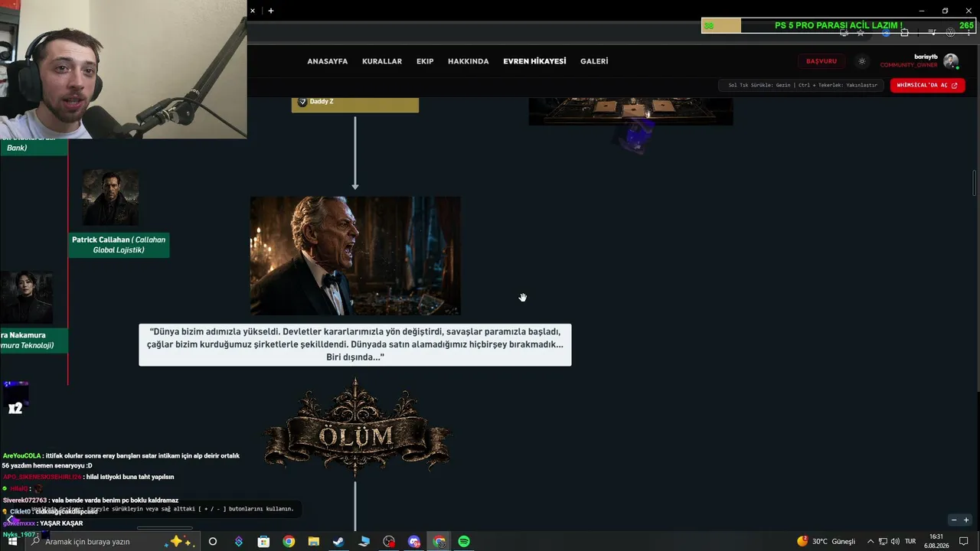Click the Sol Tık Sürükle hint text
This screenshot has height=551, width=980.
pos(802,85)
